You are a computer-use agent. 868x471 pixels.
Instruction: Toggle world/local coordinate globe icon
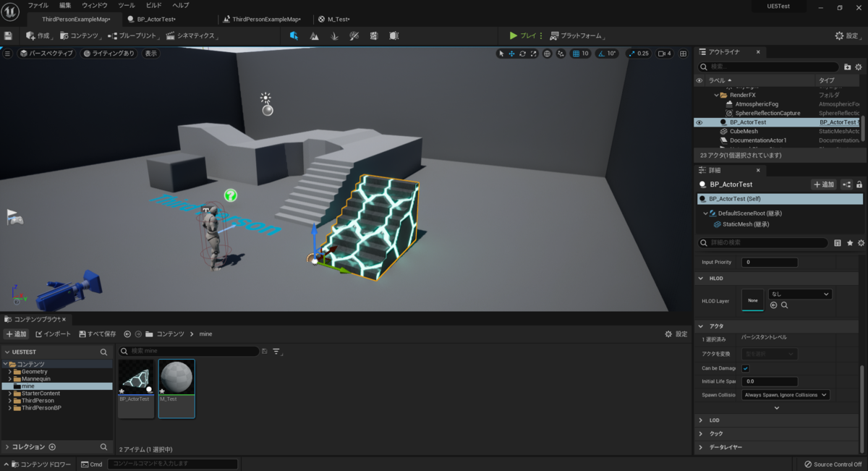point(547,54)
